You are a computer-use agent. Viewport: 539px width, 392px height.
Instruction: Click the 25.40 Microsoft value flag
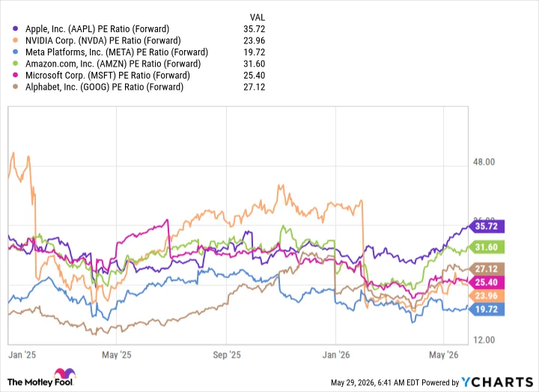[x=486, y=283]
